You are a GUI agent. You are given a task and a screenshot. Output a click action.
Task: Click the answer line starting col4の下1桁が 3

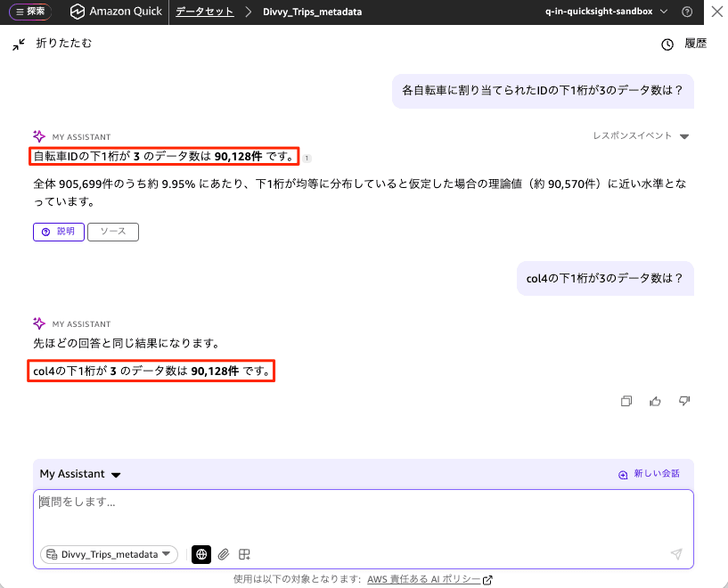[x=151, y=372]
